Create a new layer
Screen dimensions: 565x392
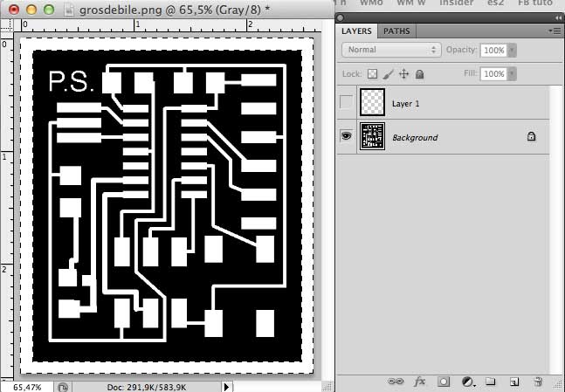pyautogui.click(x=514, y=382)
